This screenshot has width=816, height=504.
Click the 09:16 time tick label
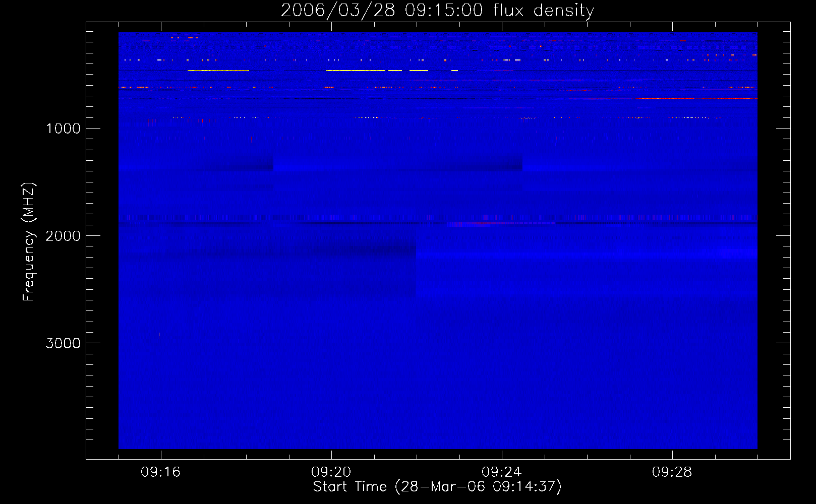(x=161, y=472)
